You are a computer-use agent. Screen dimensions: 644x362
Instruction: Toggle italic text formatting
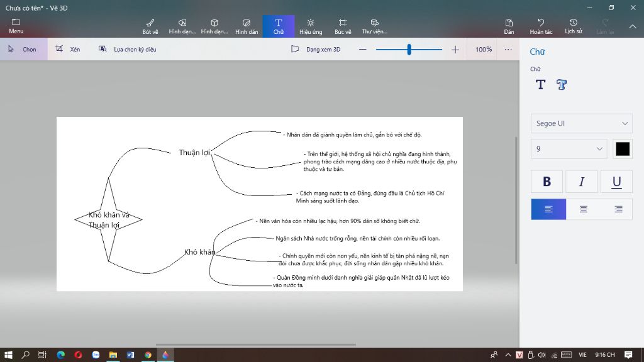click(582, 182)
